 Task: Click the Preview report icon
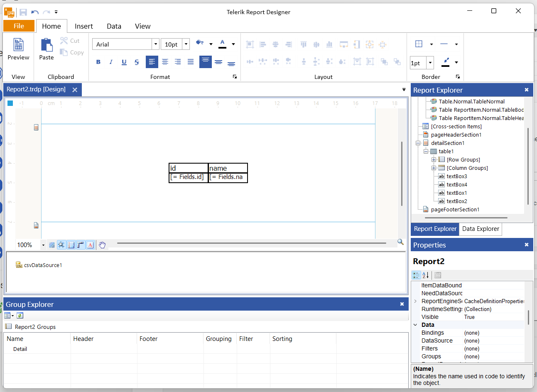pyautogui.click(x=18, y=45)
